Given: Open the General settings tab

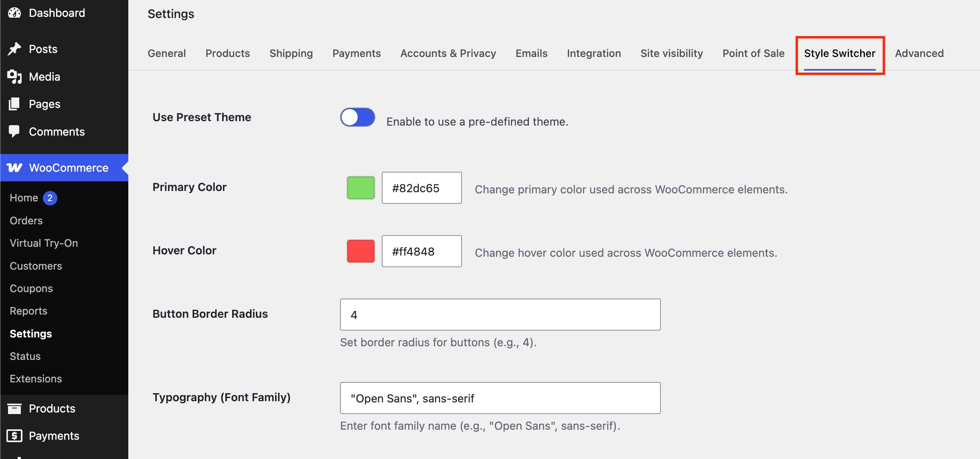Looking at the screenshot, I should tap(167, 53).
